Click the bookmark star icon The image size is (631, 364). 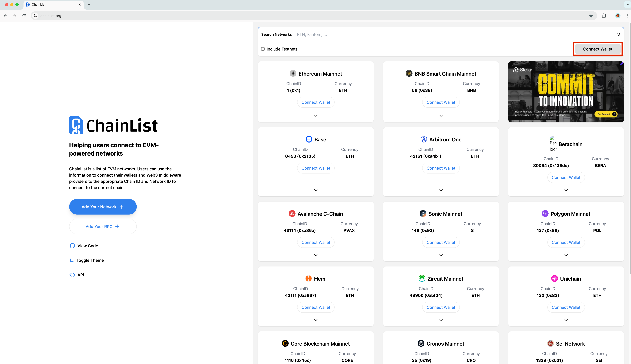(x=591, y=16)
